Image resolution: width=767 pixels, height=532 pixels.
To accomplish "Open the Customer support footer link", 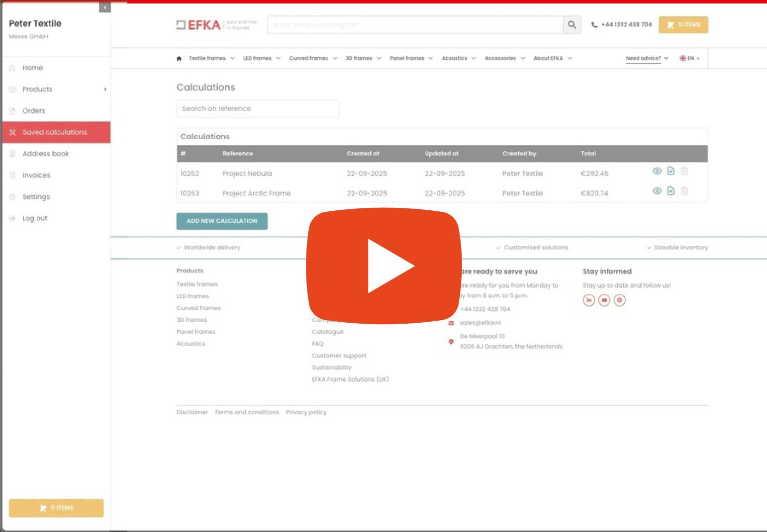I will [x=339, y=356].
